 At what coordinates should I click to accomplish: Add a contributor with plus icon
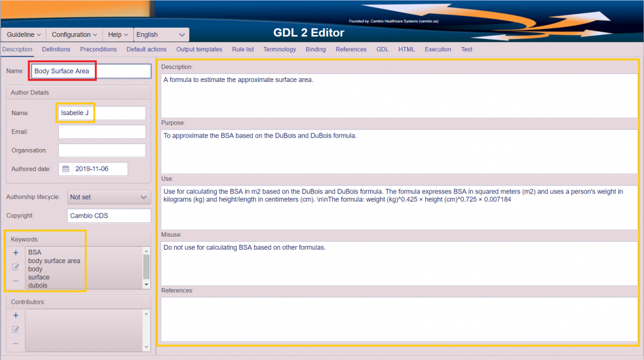tap(16, 315)
